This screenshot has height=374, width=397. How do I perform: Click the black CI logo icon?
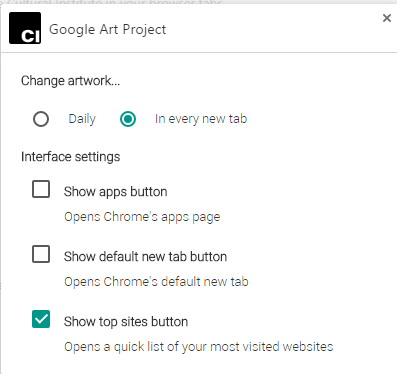tap(25, 28)
